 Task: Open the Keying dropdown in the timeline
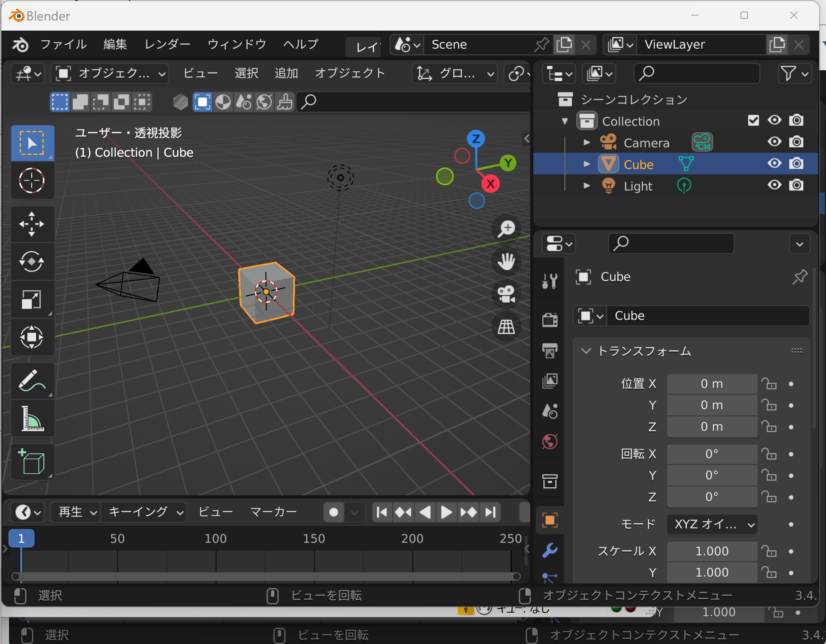145,512
